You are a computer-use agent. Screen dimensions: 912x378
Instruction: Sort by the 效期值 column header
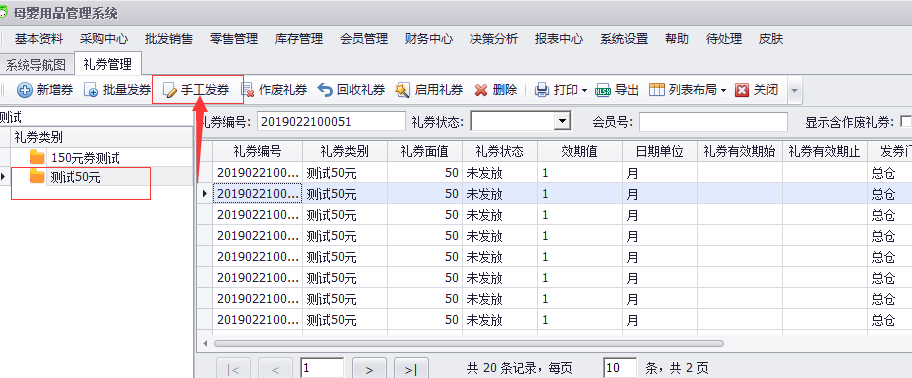(x=580, y=152)
